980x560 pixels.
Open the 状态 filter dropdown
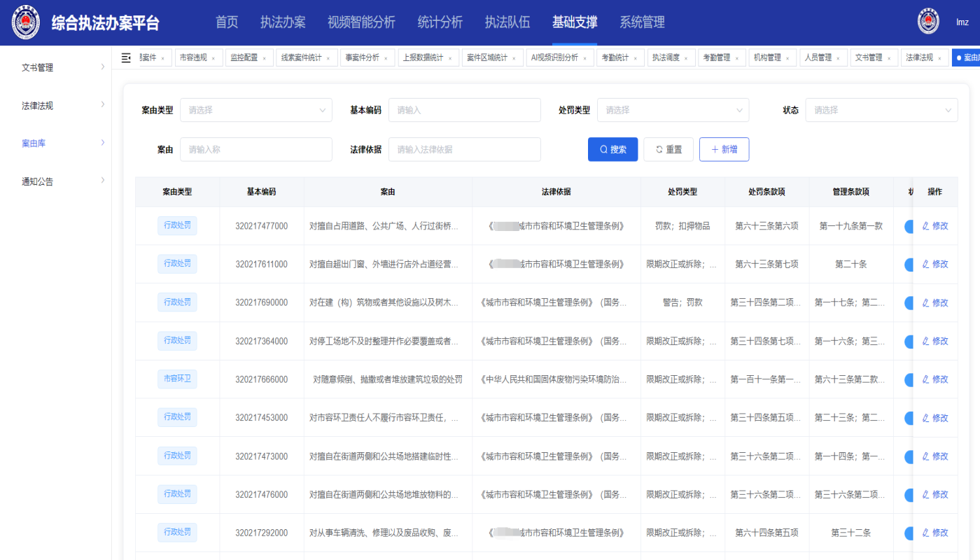pyautogui.click(x=881, y=110)
